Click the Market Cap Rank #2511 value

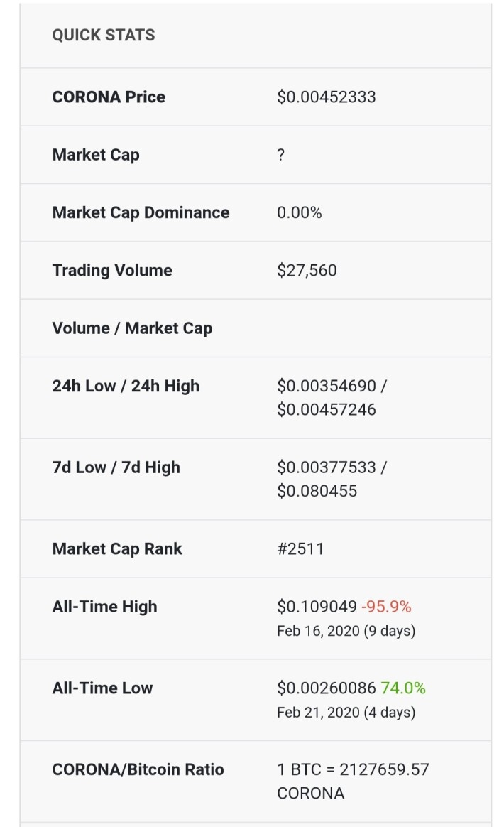300,549
